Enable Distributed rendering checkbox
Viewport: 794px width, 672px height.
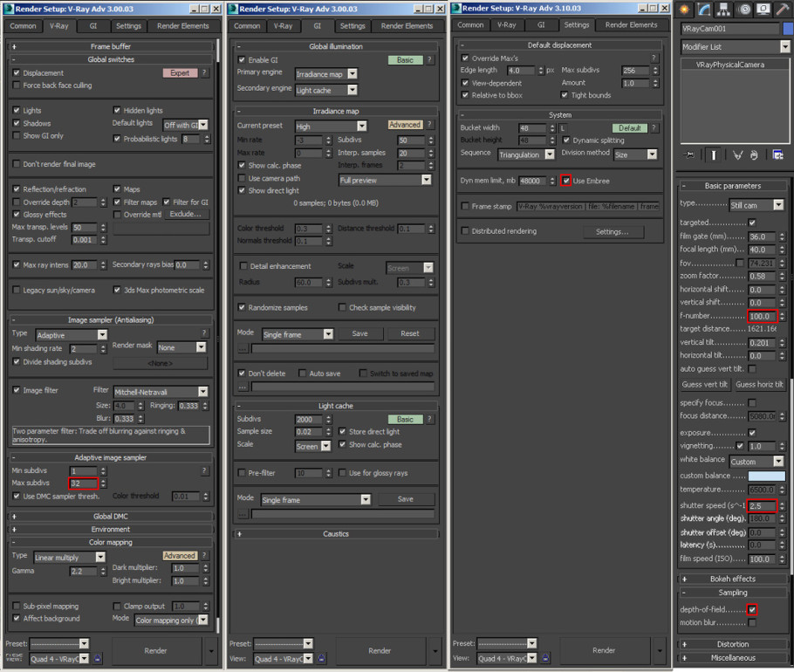point(465,231)
